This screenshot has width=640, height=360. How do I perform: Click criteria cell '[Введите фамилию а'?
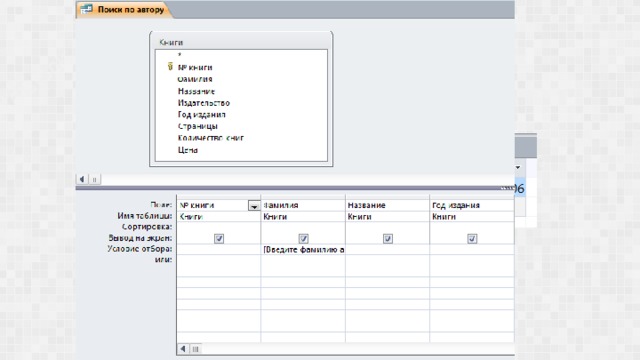tap(303, 249)
